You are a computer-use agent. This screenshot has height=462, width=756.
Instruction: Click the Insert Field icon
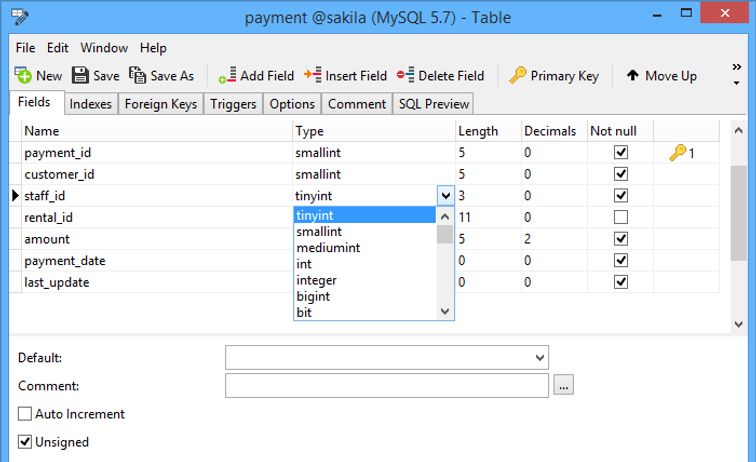[311, 75]
